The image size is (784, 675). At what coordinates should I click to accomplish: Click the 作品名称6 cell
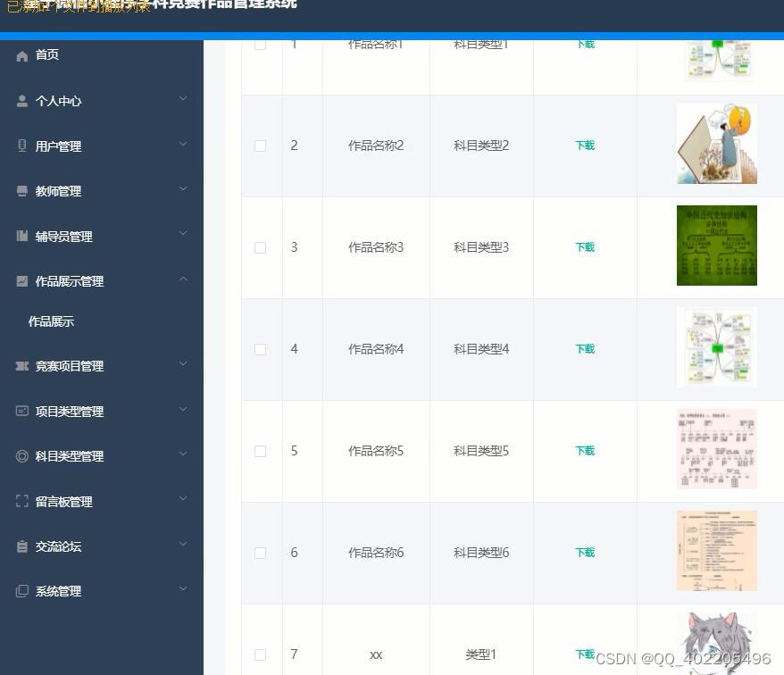[376, 553]
